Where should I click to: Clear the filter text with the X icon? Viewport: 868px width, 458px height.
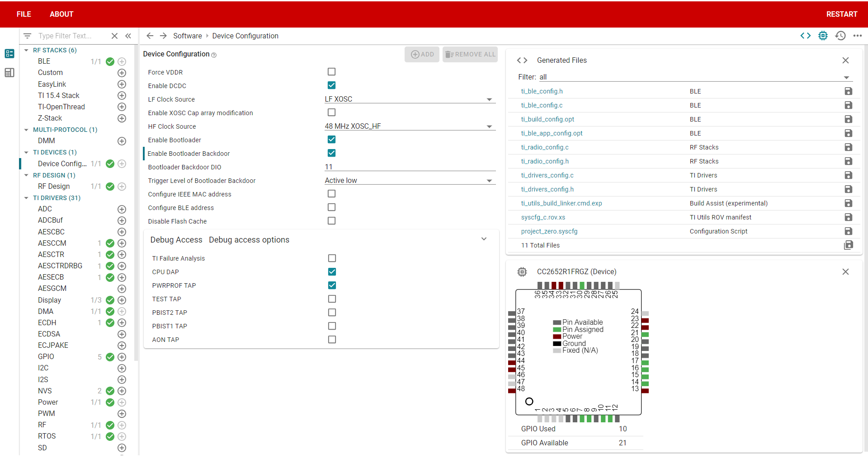114,36
